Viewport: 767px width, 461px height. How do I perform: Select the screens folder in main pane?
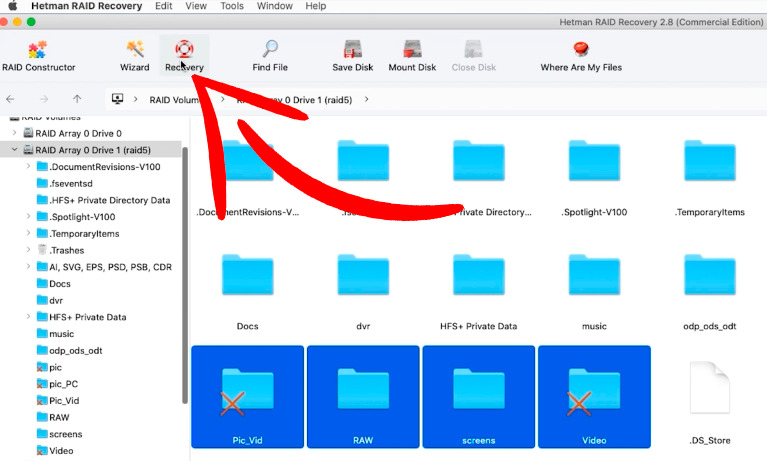[478, 397]
